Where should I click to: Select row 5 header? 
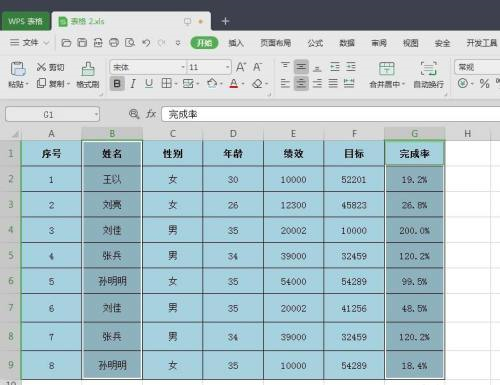(11, 255)
